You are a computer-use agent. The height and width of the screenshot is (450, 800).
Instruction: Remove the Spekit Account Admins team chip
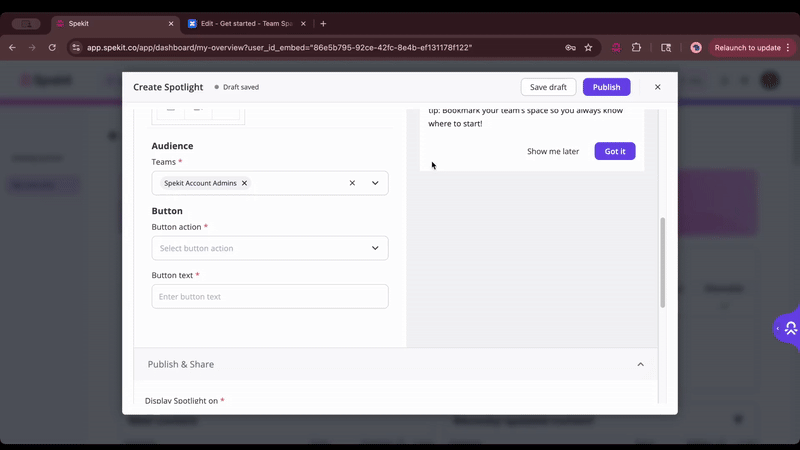point(244,183)
